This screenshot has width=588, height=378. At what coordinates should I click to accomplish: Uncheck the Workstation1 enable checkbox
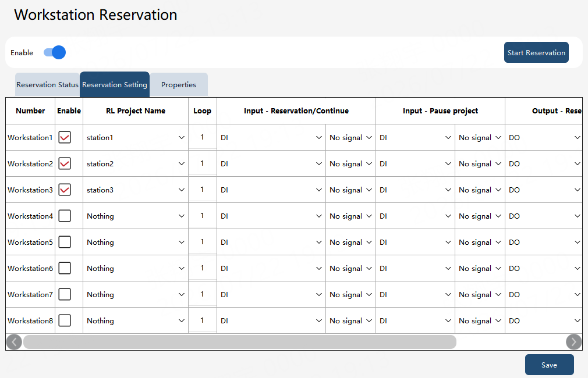[x=65, y=137]
